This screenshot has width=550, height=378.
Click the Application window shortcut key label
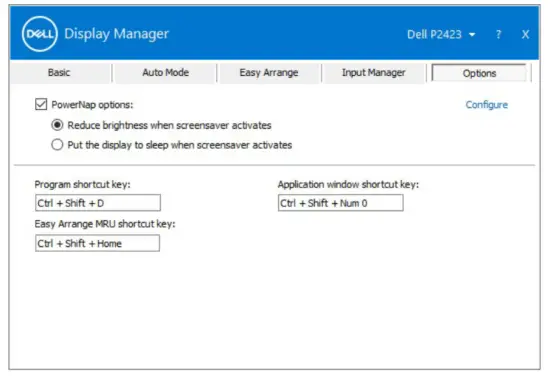pyautogui.click(x=348, y=184)
